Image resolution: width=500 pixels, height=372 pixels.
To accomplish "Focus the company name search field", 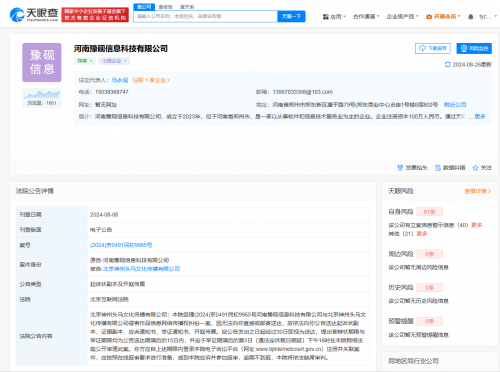I will tap(205, 16).
